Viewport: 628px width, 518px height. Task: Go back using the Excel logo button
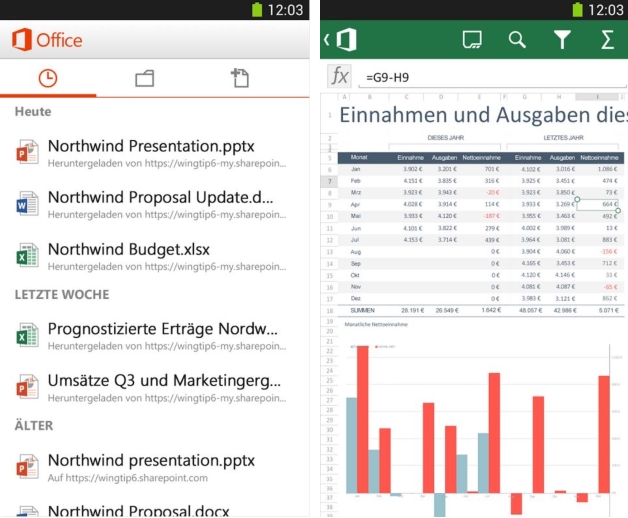(342, 39)
